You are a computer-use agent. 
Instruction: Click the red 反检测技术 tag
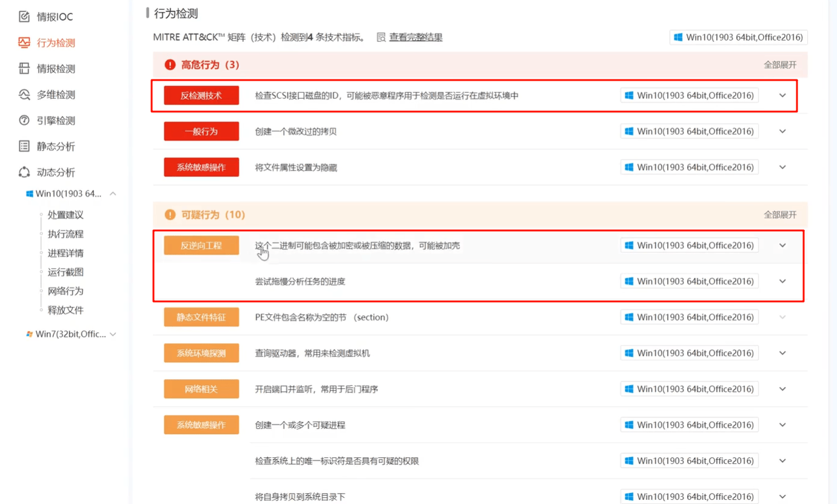[201, 95]
